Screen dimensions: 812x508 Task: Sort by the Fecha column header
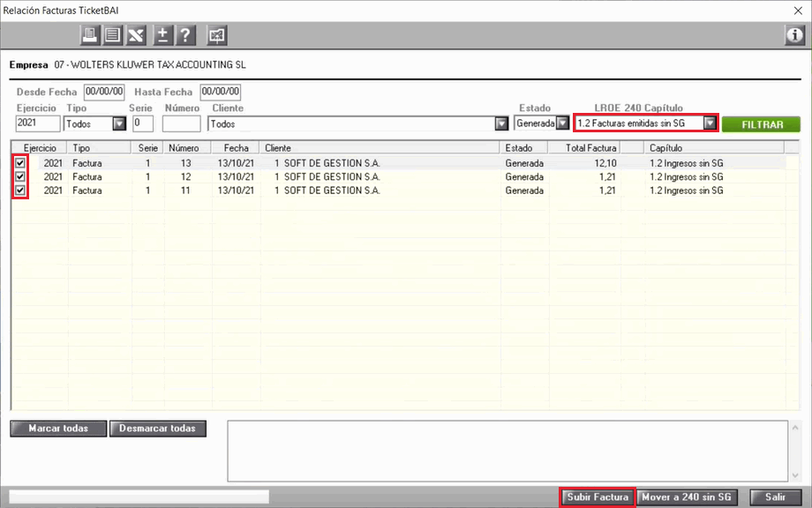237,148
